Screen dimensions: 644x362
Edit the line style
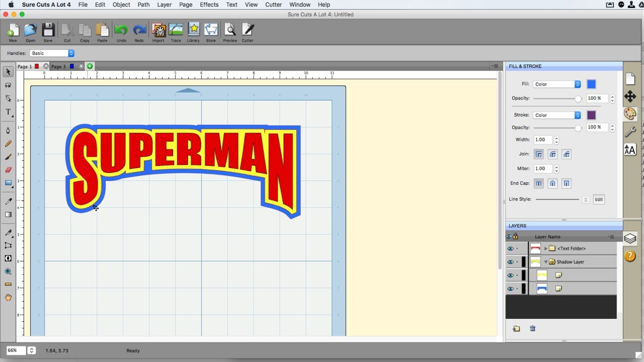tap(599, 200)
